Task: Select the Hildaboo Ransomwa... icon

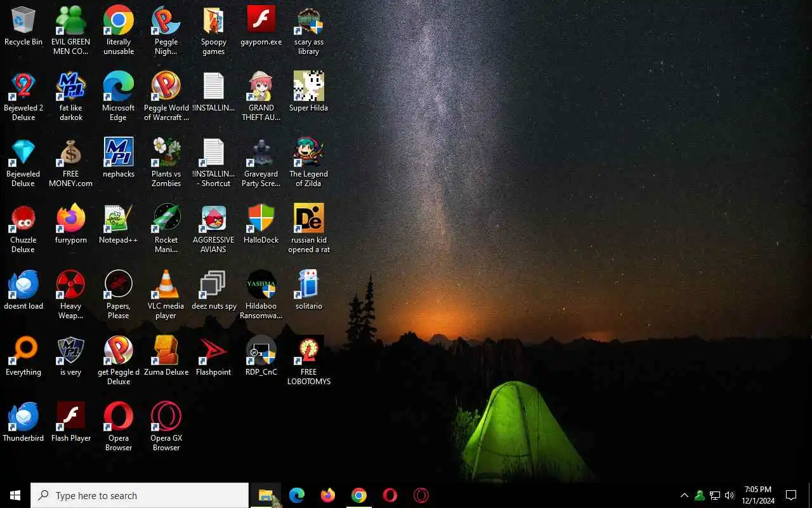Action: click(x=261, y=295)
